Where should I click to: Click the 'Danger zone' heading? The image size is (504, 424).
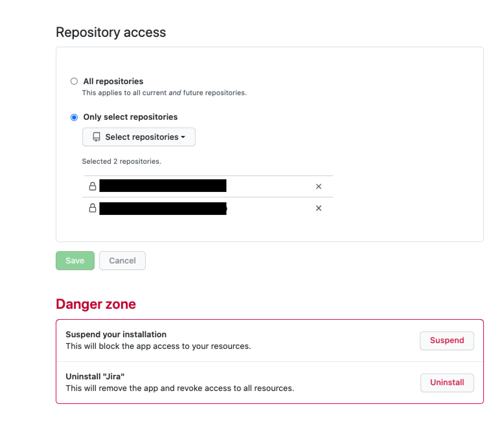coord(96,304)
